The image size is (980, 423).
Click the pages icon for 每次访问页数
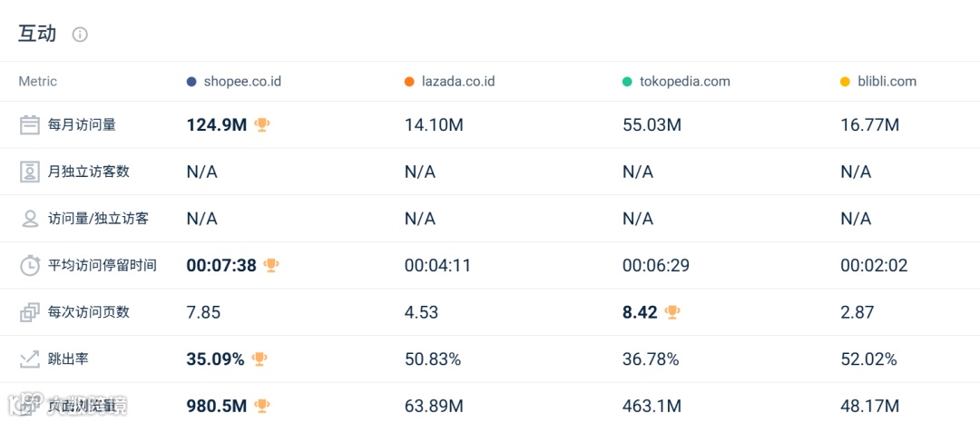[x=30, y=312]
